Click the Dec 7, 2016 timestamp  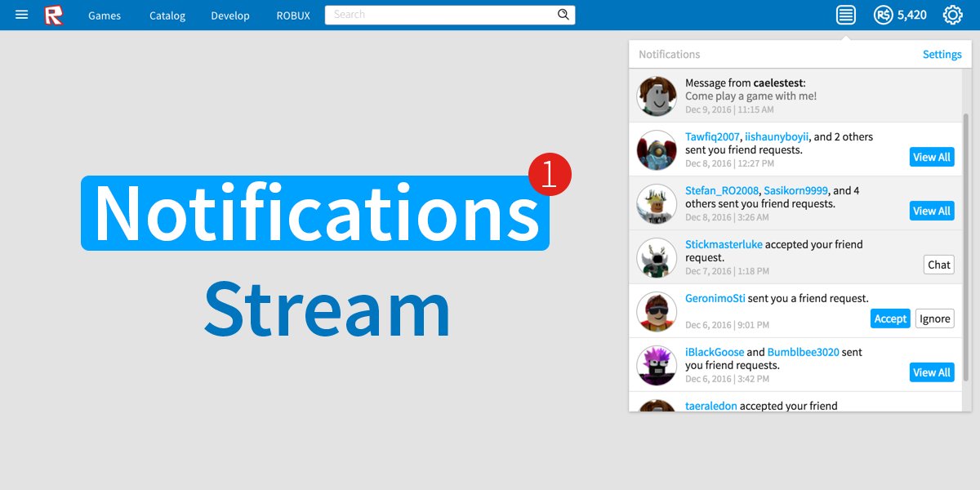(x=727, y=271)
